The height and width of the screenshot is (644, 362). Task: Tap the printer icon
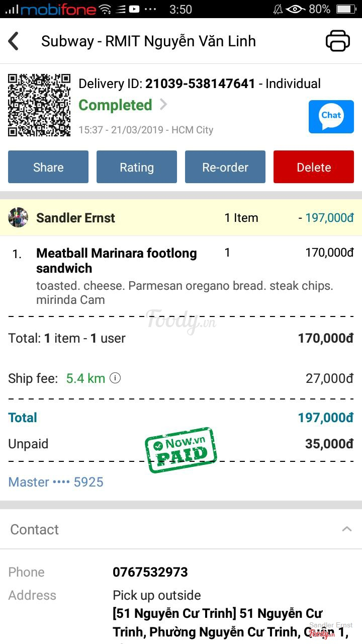coord(337,41)
